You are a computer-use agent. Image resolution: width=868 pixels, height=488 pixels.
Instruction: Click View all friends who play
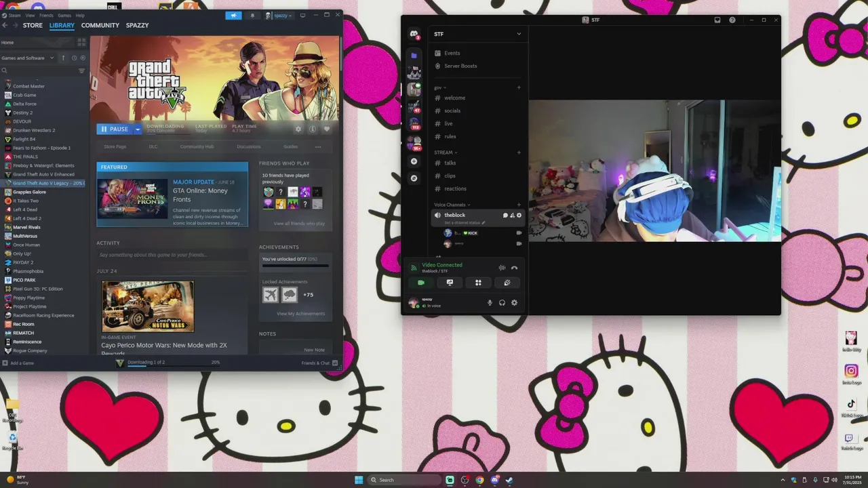point(299,223)
